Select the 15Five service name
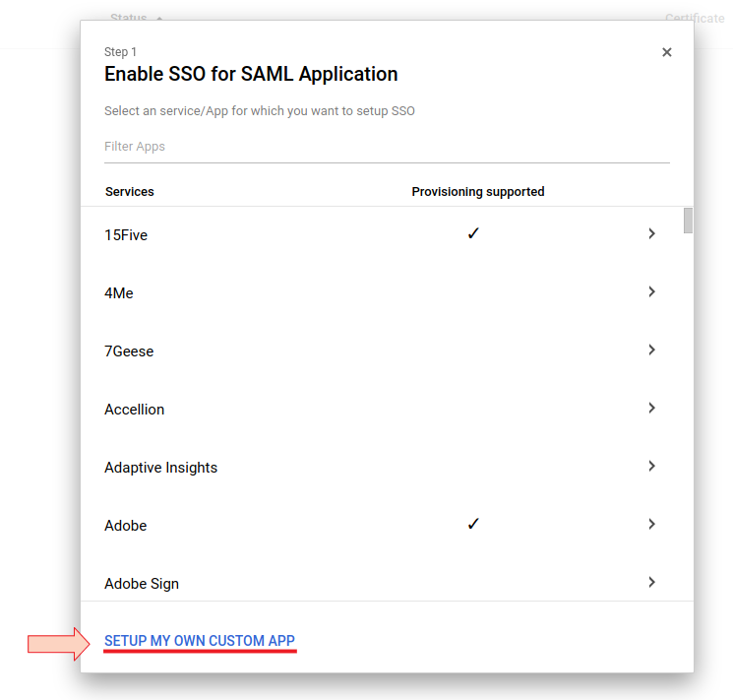 [126, 235]
